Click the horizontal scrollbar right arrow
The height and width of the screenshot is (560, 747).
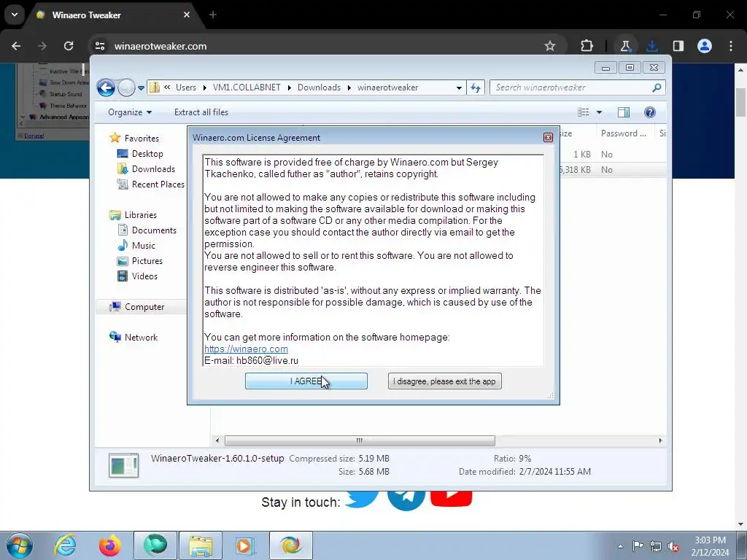[660, 440]
